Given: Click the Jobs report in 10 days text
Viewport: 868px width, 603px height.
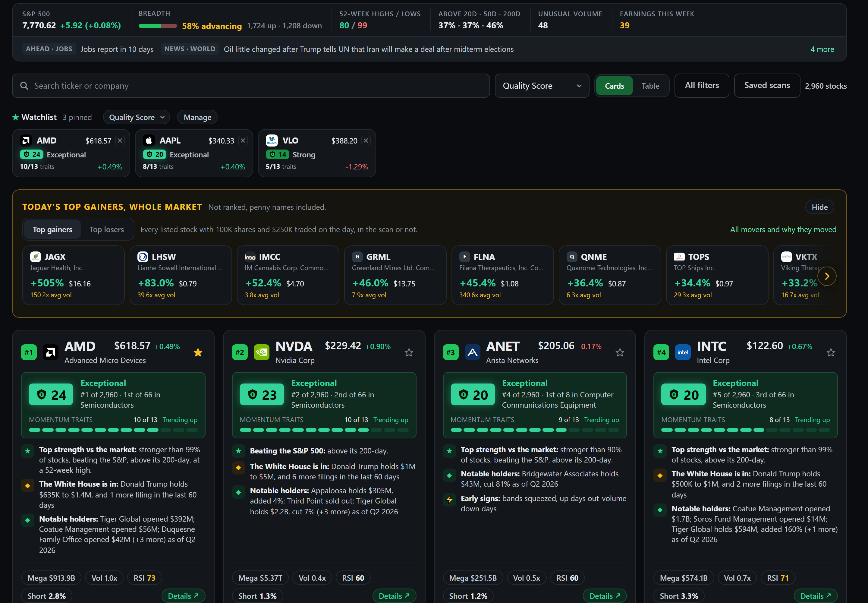Looking at the screenshot, I should tap(117, 49).
